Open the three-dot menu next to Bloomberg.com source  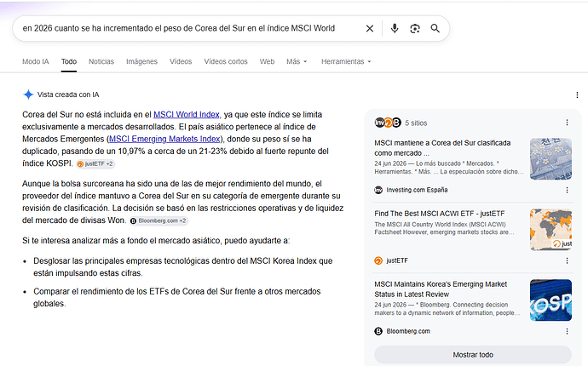click(x=567, y=331)
